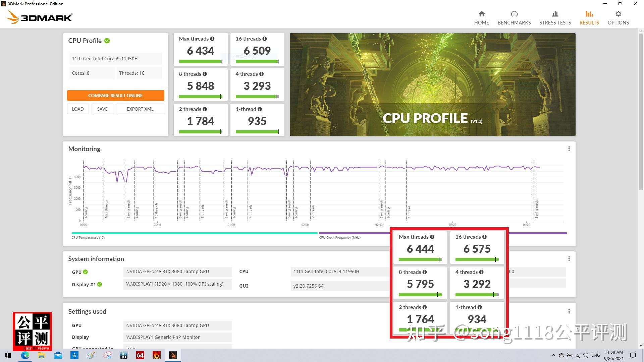Click the Display #1 green check indicator
The image size is (644, 362).
(x=100, y=284)
